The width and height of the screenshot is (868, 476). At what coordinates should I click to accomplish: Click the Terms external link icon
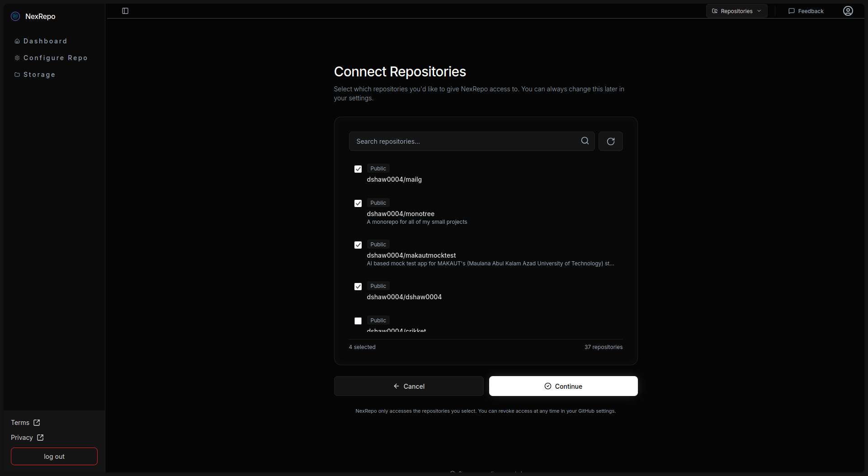[x=37, y=423]
